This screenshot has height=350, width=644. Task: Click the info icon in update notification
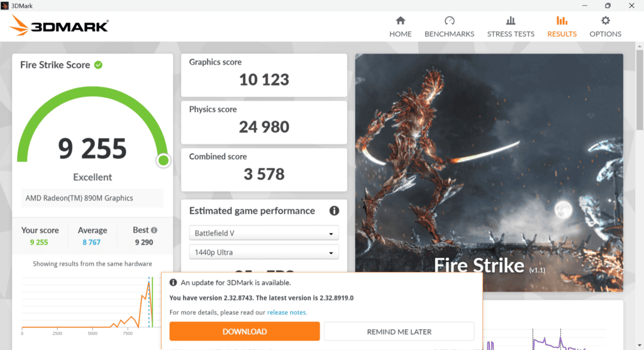(174, 283)
